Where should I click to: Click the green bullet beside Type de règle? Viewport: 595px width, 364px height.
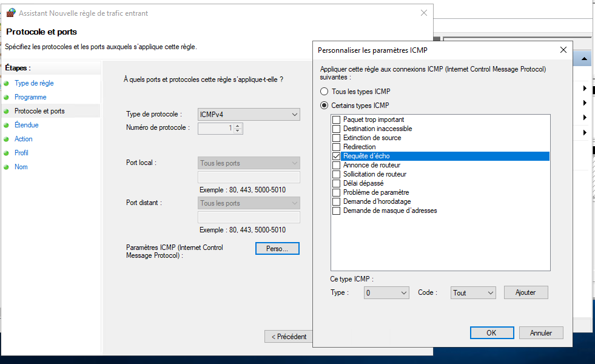point(6,83)
